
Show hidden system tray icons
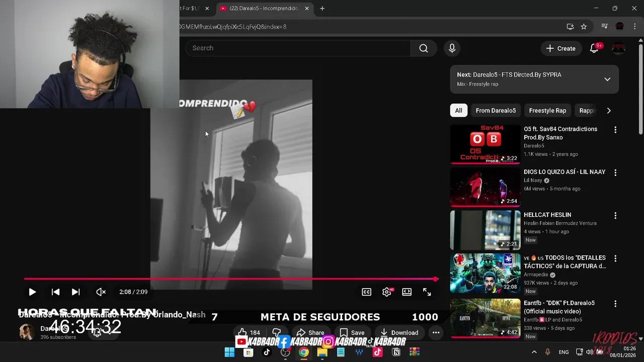tap(534, 352)
